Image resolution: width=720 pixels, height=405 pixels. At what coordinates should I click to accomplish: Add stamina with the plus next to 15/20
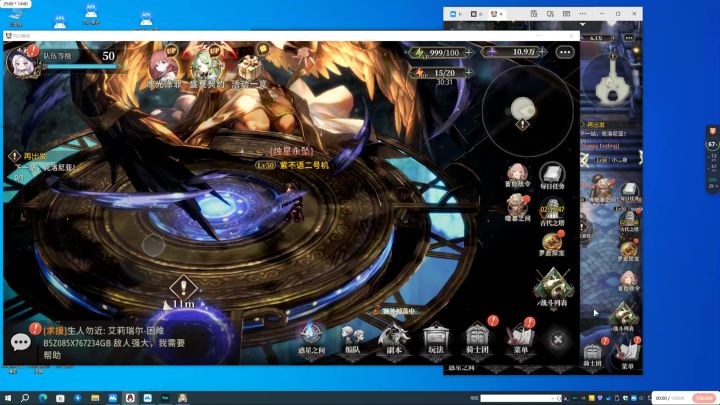pyautogui.click(x=468, y=73)
